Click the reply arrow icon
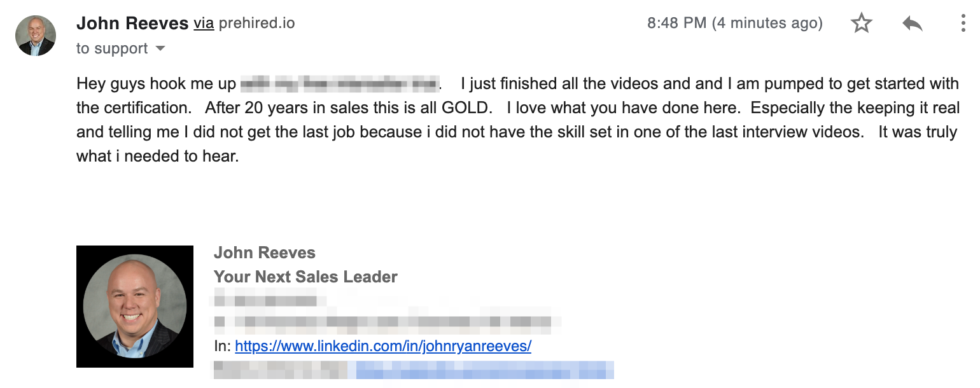The image size is (980, 388). tap(913, 24)
